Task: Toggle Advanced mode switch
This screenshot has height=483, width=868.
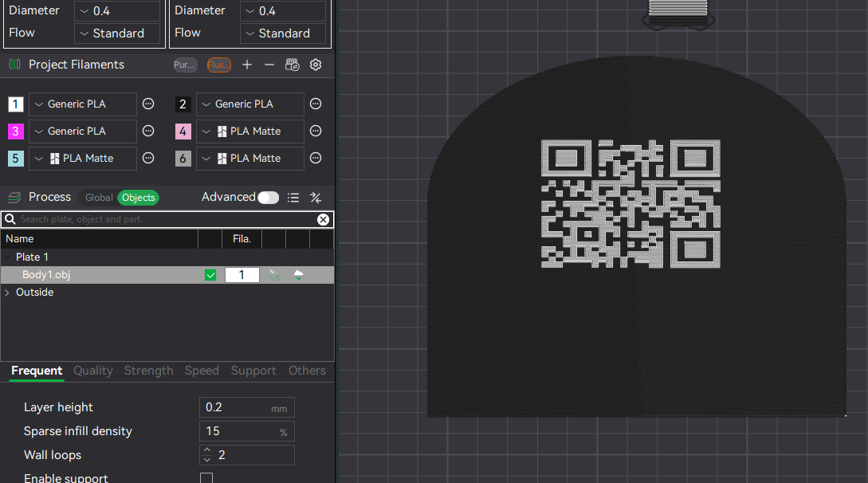Action: [269, 198]
